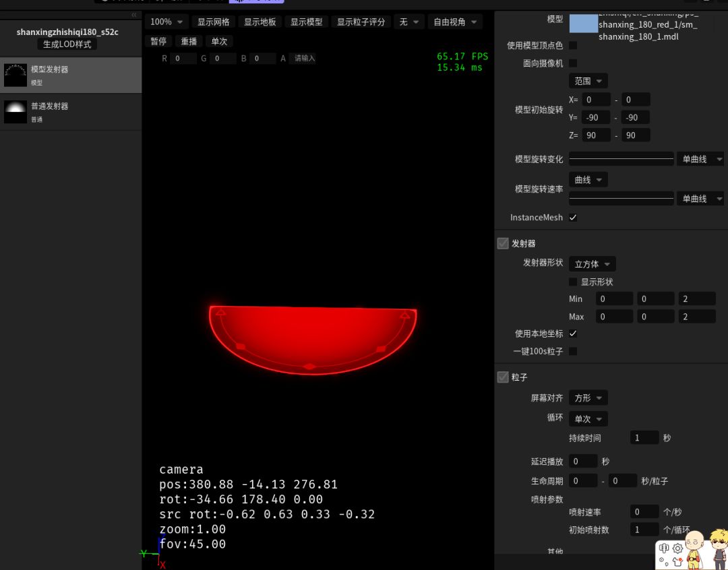Click the IME settings gear icon

677,548
